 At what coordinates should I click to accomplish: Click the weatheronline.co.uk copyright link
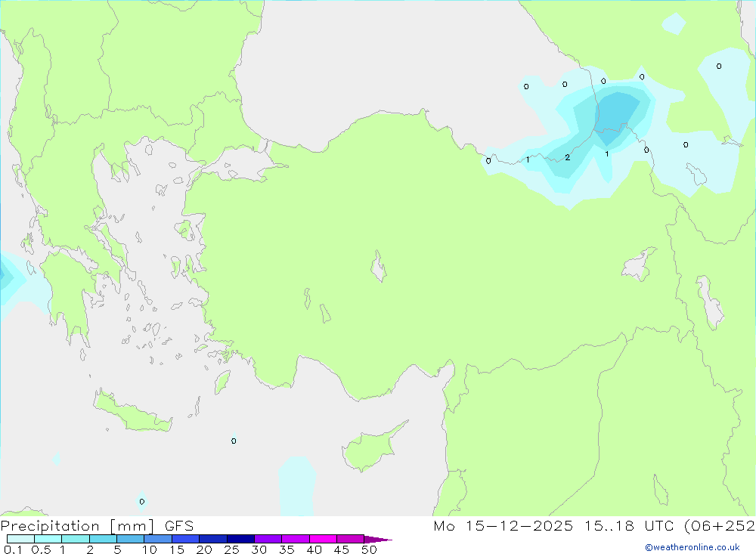click(692, 547)
